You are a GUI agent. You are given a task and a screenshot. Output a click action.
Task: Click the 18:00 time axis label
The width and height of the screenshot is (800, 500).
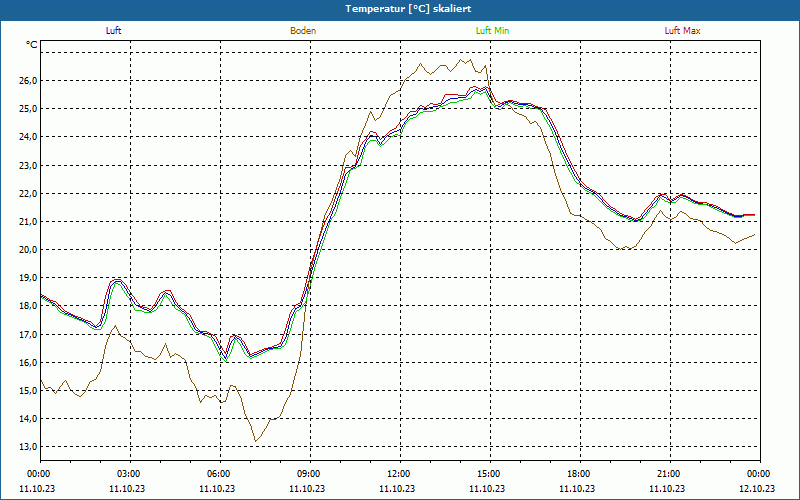pos(580,474)
